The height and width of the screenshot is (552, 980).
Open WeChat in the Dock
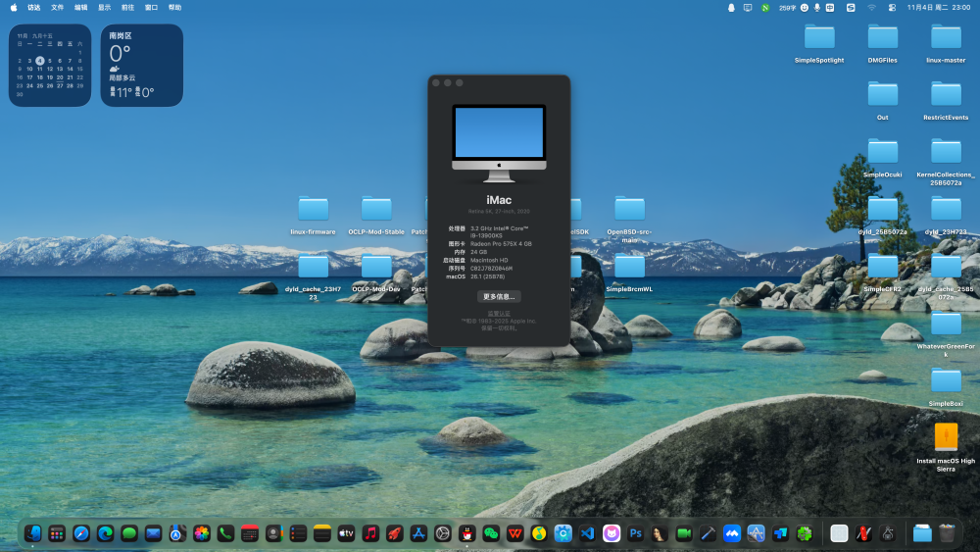(491, 533)
